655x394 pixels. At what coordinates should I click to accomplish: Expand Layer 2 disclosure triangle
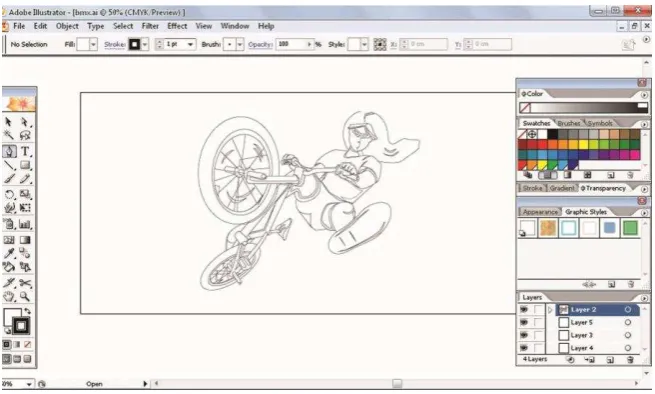click(550, 310)
